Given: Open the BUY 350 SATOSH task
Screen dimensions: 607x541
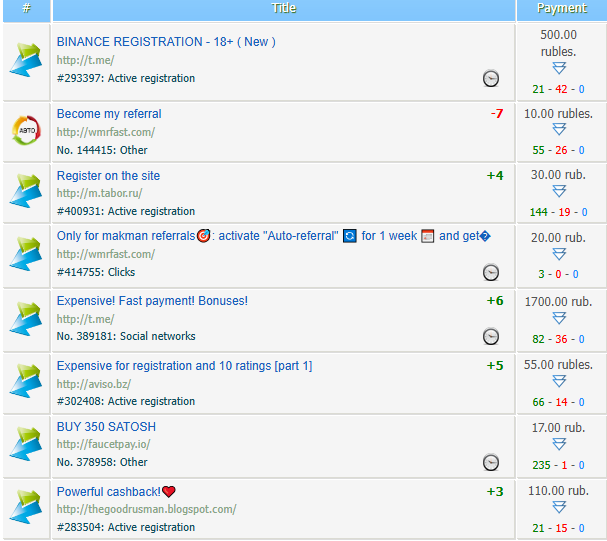Looking at the screenshot, I should tap(106, 427).
